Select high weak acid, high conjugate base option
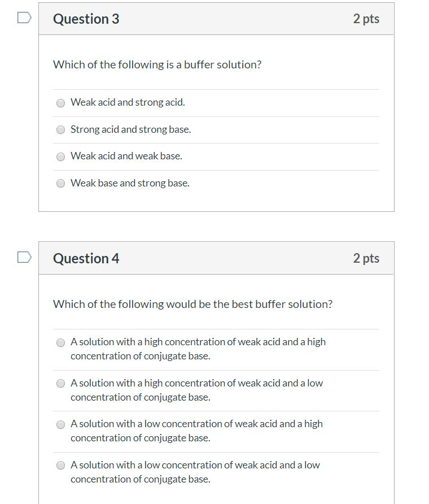 coord(60,342)
